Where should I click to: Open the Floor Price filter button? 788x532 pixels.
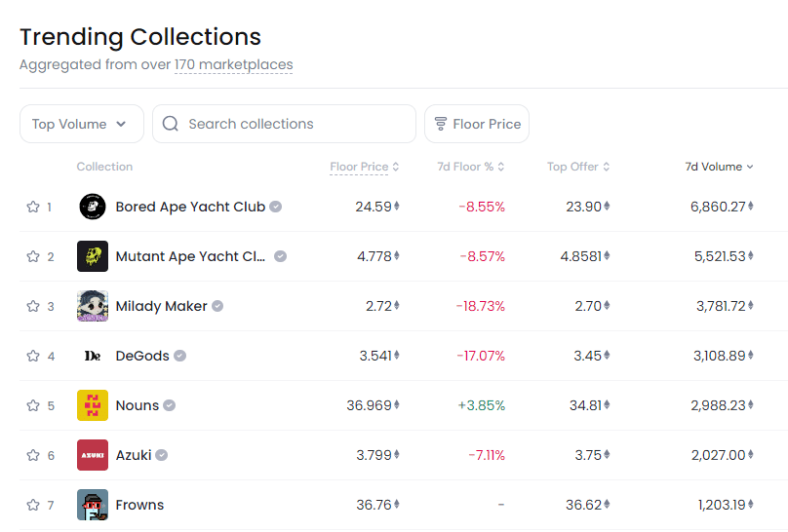click(477, 124)
